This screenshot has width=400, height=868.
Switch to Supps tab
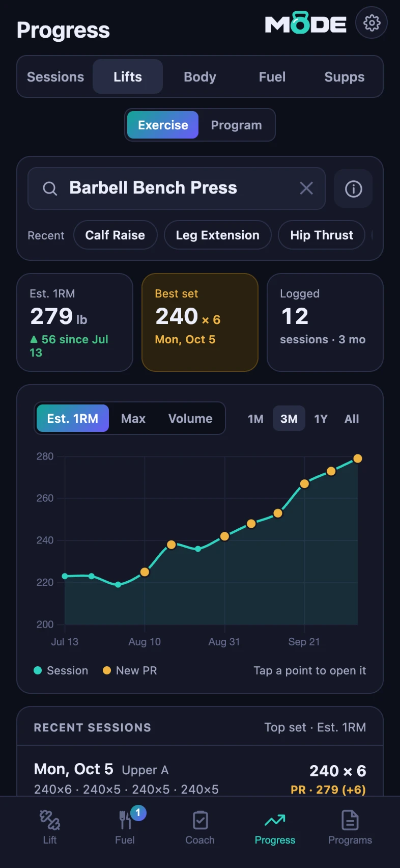point(345,77)
